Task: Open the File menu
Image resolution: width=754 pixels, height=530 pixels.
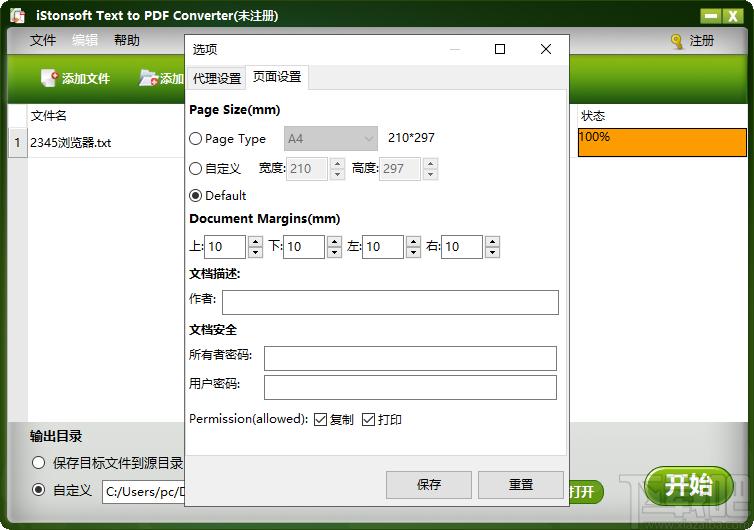Action: (x=43, y=40)
